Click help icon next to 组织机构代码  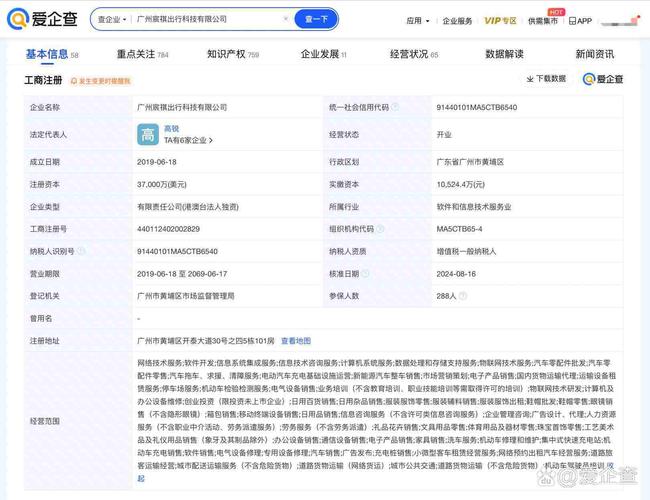380,229
